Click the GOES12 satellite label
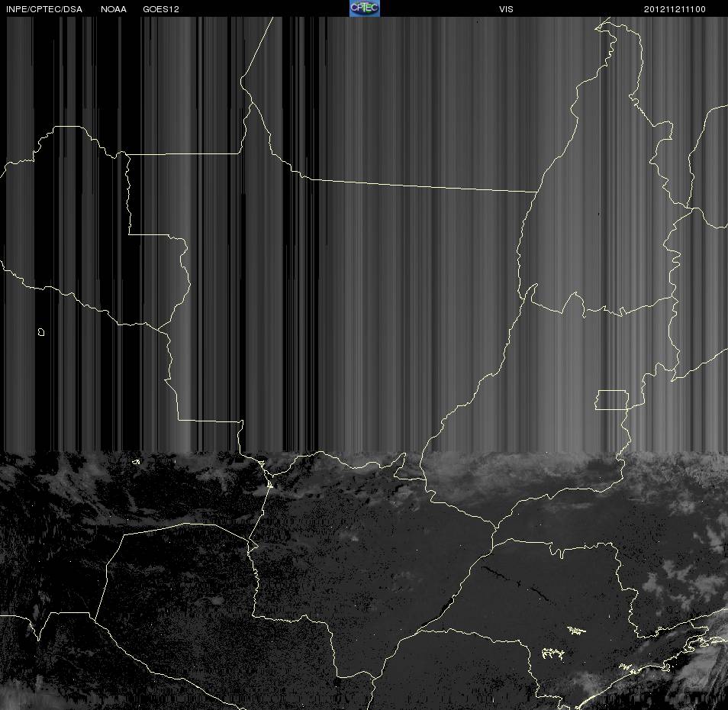728x710 pixels. (161, 9)
